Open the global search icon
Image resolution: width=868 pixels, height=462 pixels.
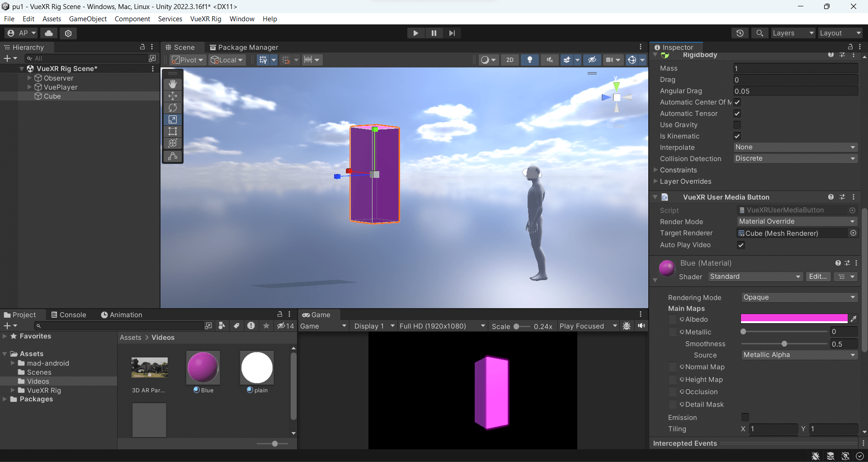pyautogui.click(x=759, y=33)
